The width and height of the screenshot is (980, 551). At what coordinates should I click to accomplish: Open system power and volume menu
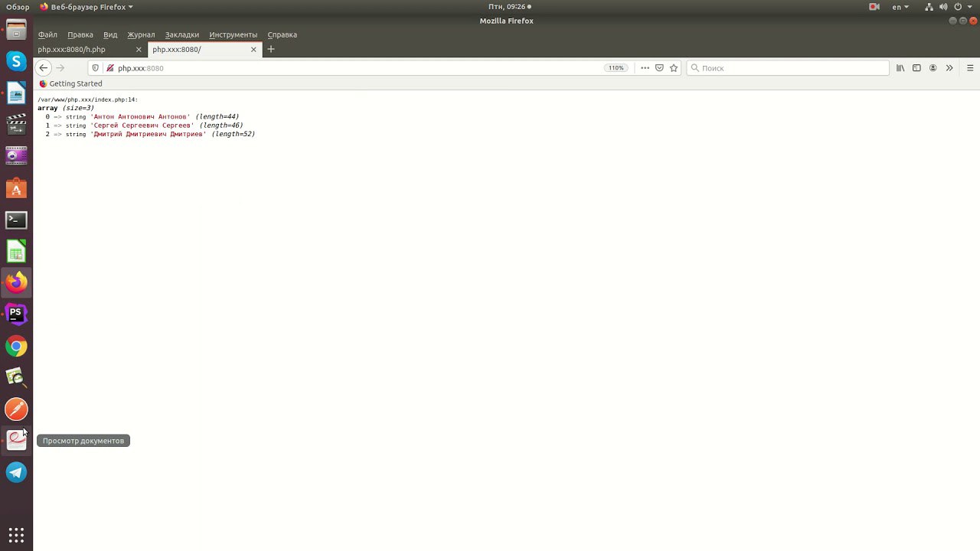949,7
